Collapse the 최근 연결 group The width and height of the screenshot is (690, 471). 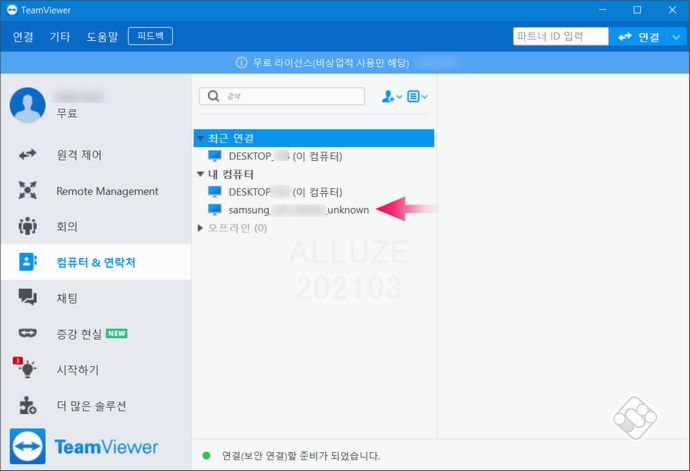pyautogui.click(x=200, y=138)
